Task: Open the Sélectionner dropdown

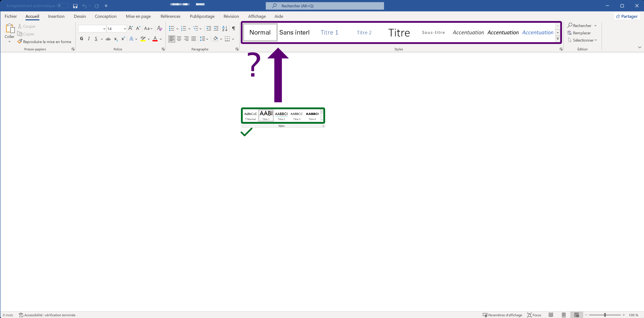Action: coord(584,40)
